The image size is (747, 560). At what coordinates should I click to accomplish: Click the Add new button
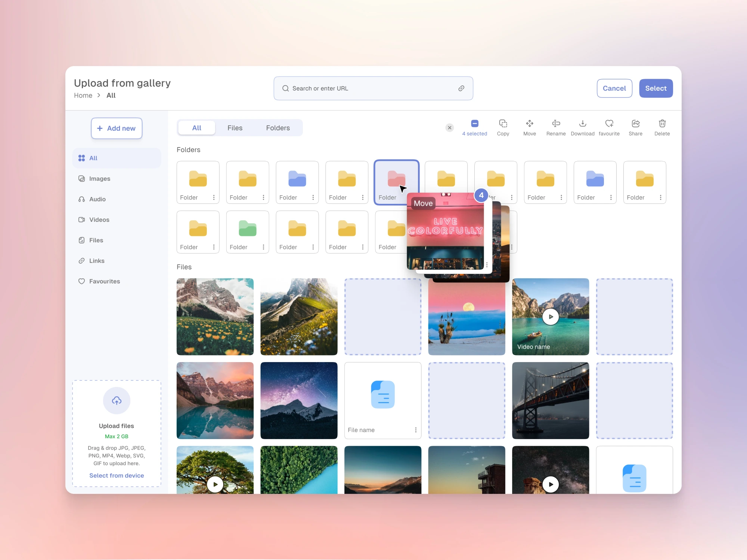tap(117, 128)
